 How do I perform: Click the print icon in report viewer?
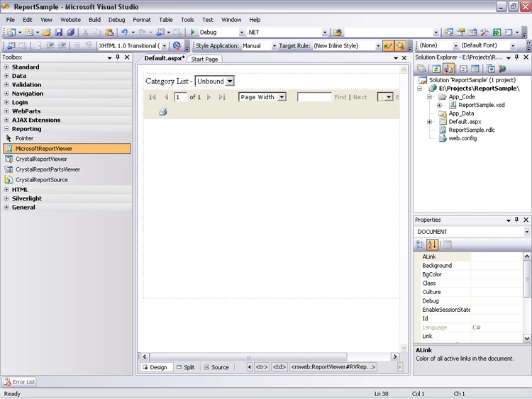(x=163, y=111)
